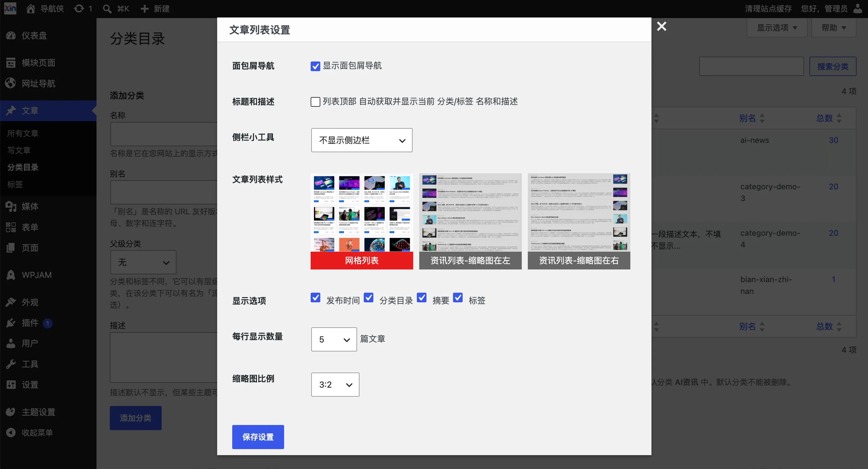Uncheck the 分类目录 display option

369,297
